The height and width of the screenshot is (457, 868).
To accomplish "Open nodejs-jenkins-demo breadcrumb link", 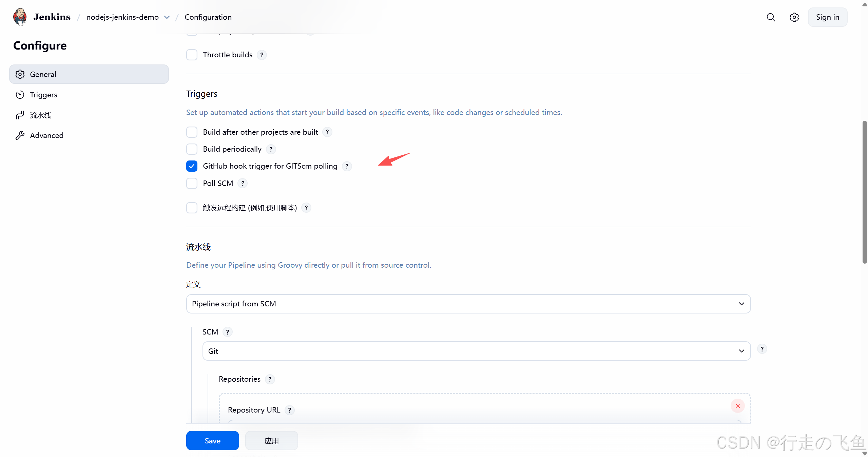I will [x=122, y=17].
